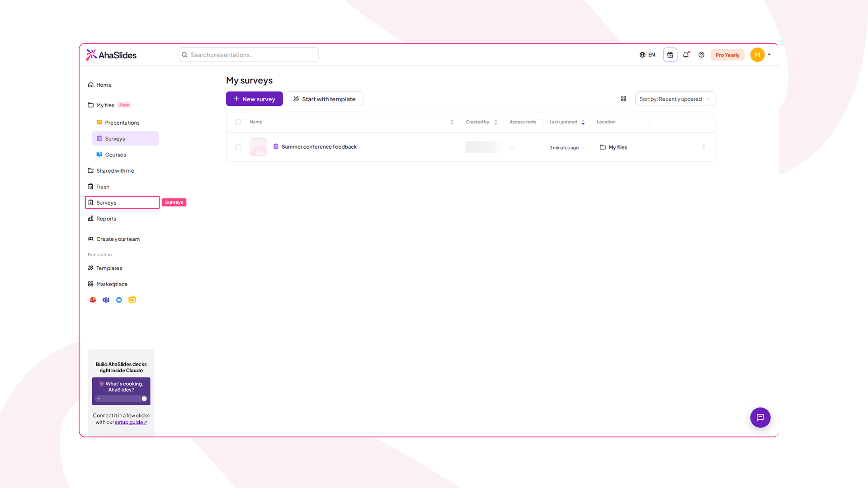Click the PowerPoint integration icon
This screenshot has width=868, height=488.
pyautogui.click(x=93, y=300)
